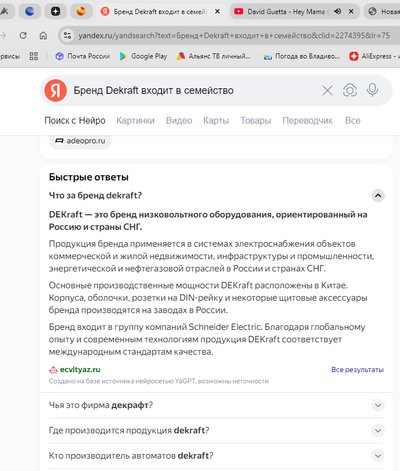Select the Товары search tab
Image resolution: width=400 pixels, height=471 pixels.
tap(256, 120)
